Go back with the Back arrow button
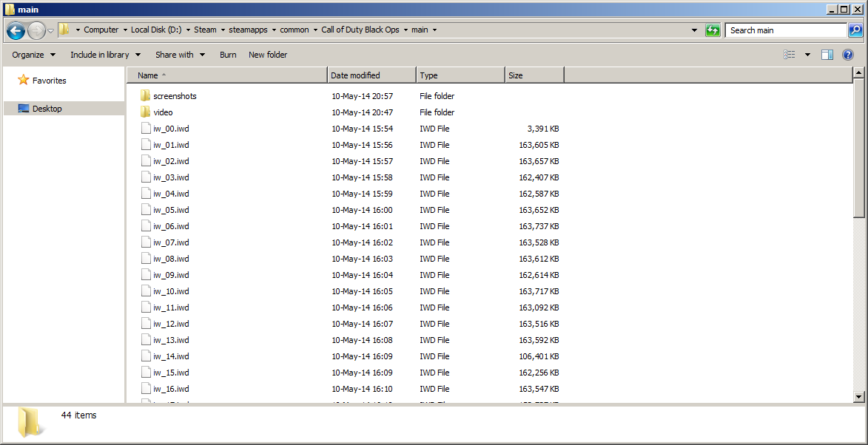Image resolution: width=868 pixels, height=445 pixels. pyautogui.click(x=16, y=30)
